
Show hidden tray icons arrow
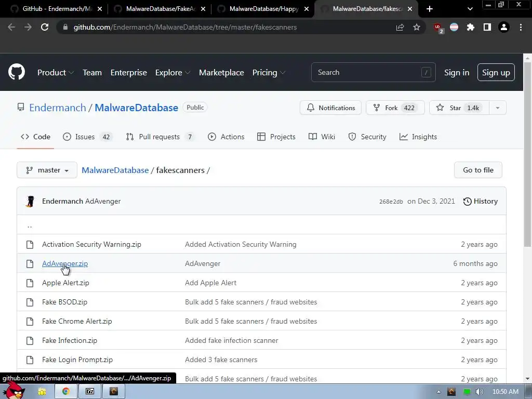pyautogui.click(x=438, y=392)
